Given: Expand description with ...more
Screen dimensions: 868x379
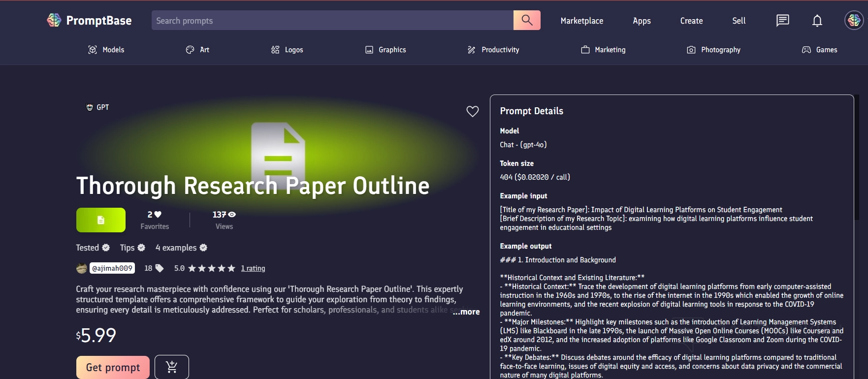Looking at the screenshot, I should point(466,312).
